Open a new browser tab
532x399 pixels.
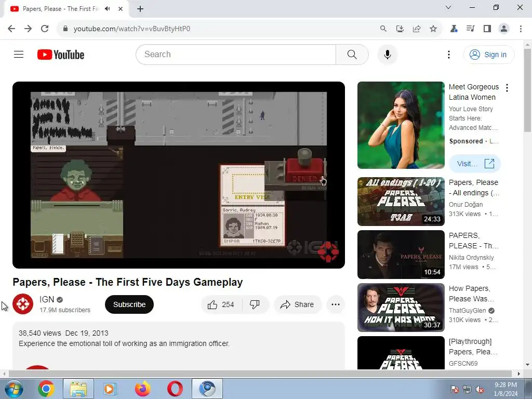[x=140, y=9]
